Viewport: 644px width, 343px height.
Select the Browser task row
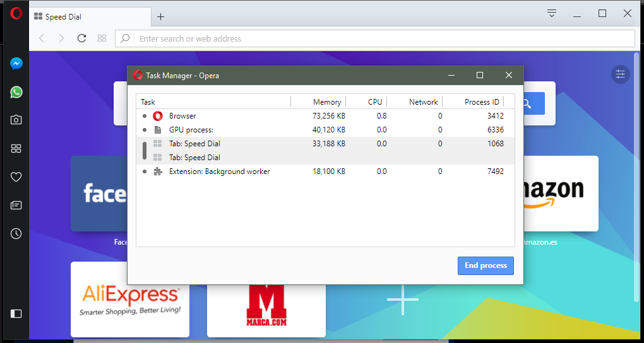253,116
